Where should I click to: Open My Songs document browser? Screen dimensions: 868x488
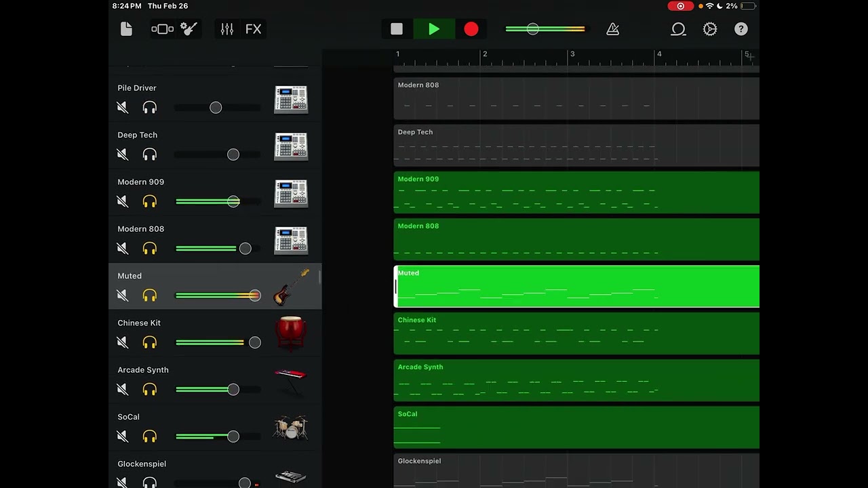pyautogui.click(x=126, y=29)
